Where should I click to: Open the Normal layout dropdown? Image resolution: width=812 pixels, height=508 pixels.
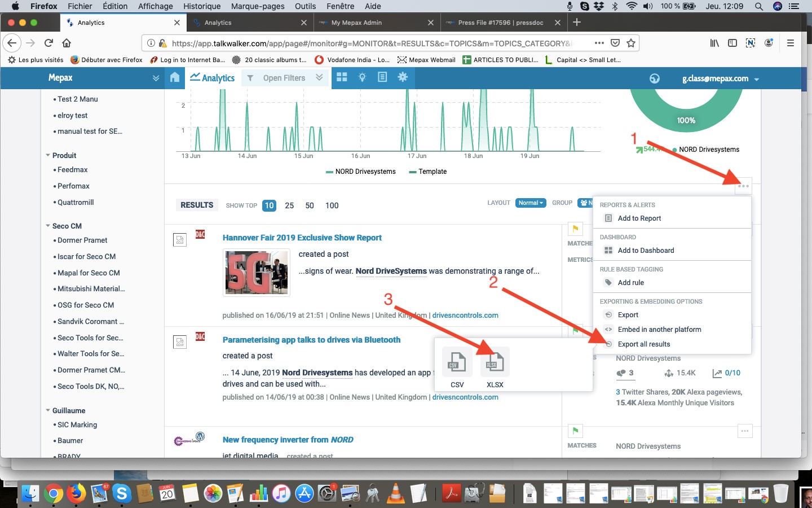coord(530,203)
